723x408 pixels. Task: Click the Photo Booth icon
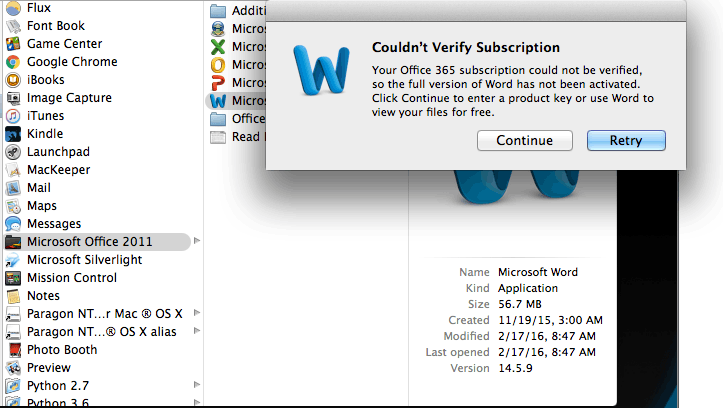click(13, 349)
